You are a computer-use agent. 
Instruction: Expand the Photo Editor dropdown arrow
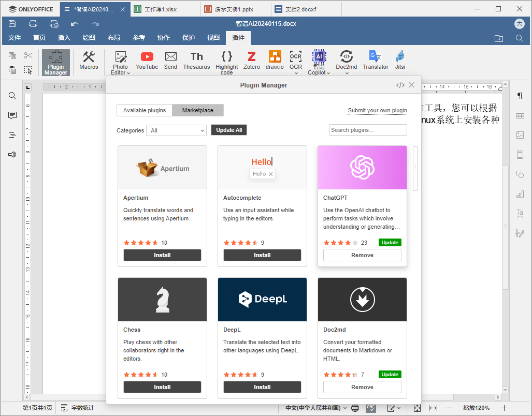tap(128, 73)
